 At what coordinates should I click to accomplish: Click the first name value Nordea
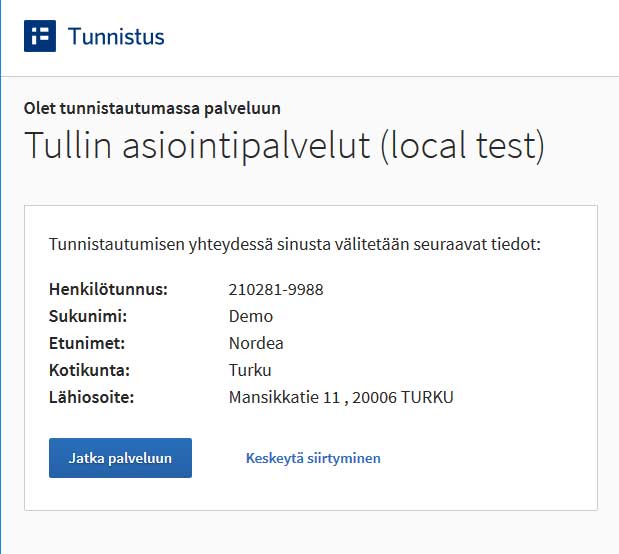256,344
